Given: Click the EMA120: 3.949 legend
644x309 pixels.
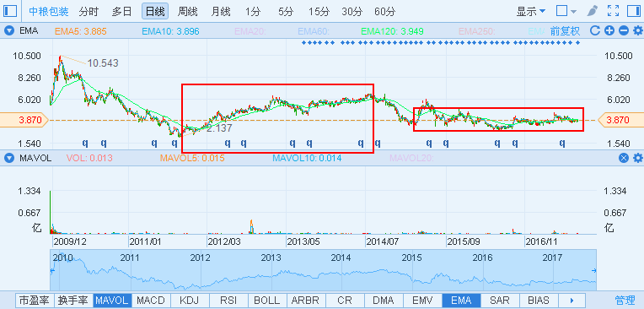Looking at the screenshot, I should pyautogui.click(x=392, y=31).
